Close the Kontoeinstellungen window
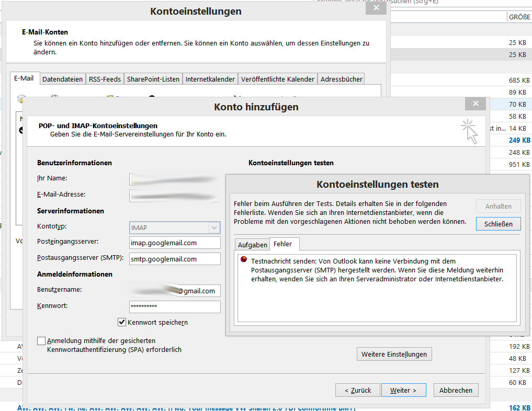The image size is (532, 411). click(376, 8)
